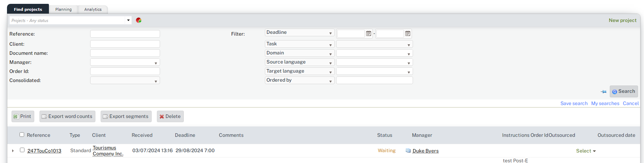Screen dimensions: 644x163
Task: Export word counts for projects
Action: pos(67,117)
